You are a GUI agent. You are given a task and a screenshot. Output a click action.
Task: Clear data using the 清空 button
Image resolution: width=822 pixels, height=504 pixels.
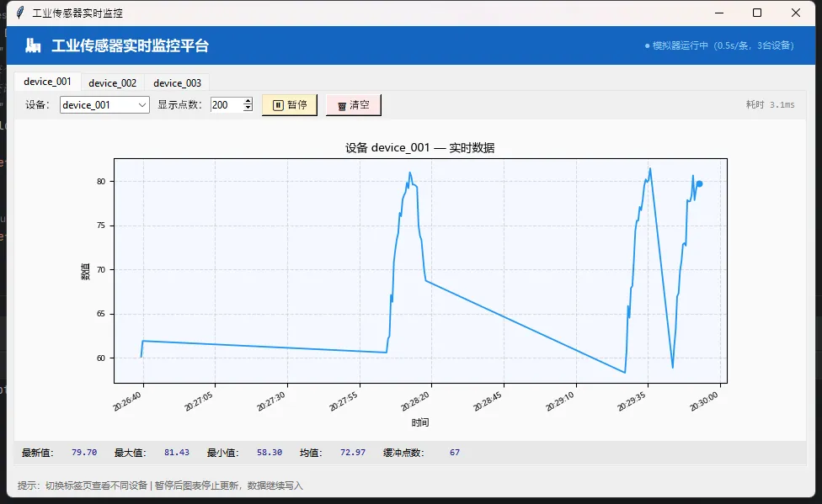[353, 105]
